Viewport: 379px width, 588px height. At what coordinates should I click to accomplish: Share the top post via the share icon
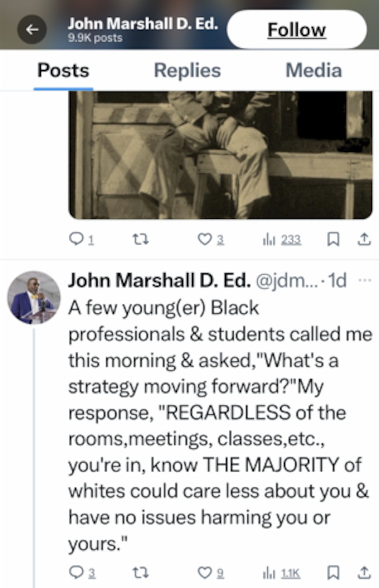[x=364, y=240]
